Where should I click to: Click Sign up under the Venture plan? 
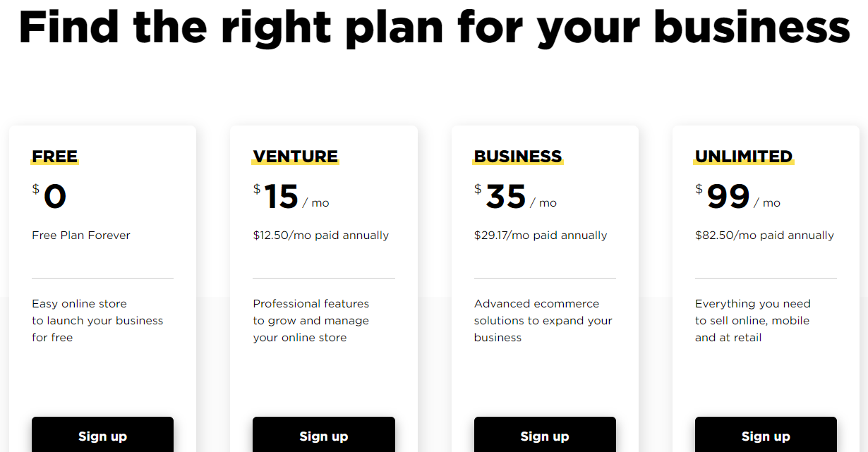coord(324,434)
